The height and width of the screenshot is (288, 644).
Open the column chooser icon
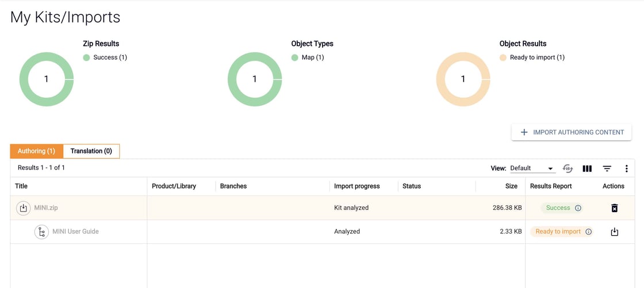[587, 168]
